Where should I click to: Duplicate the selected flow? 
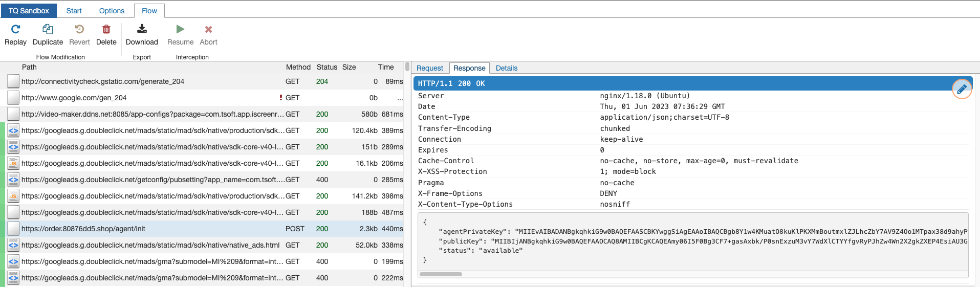[x=48, y=30]
